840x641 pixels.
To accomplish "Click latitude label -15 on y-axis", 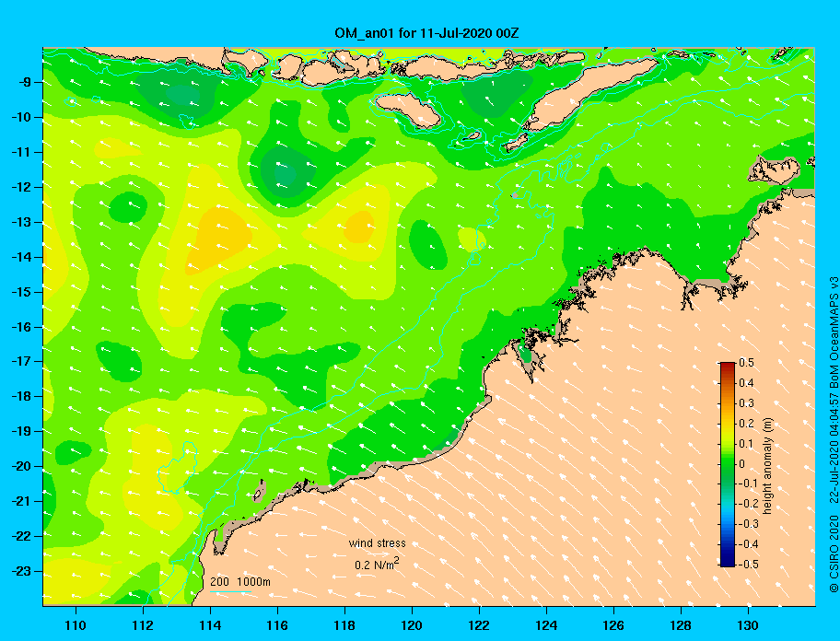I will point(22,292).
